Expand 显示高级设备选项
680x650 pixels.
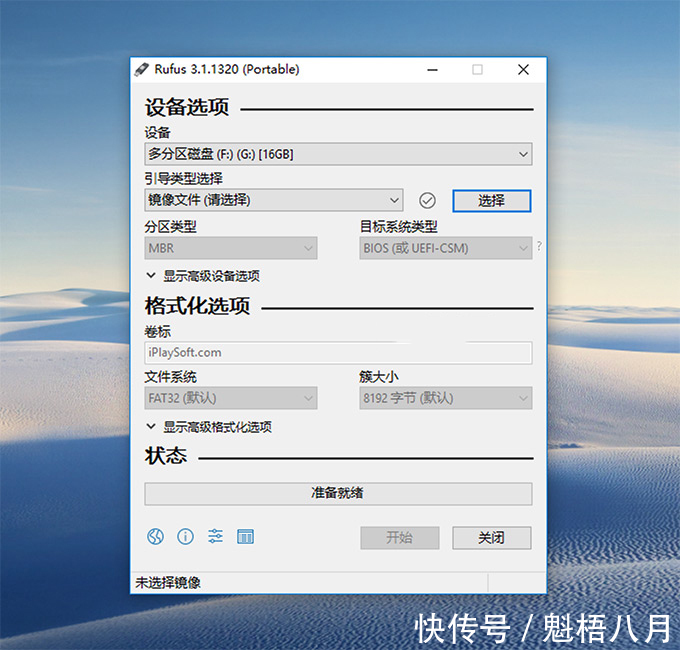coord(203,276)
